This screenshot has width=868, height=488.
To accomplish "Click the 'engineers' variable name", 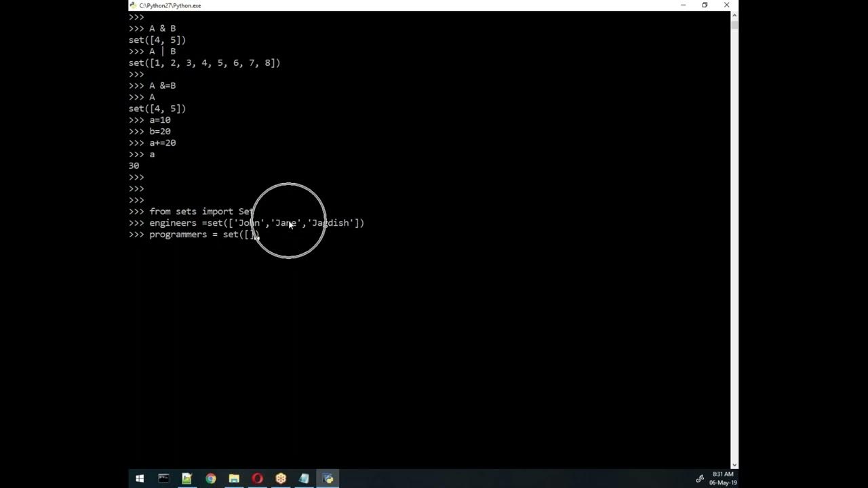I will 173,223.
